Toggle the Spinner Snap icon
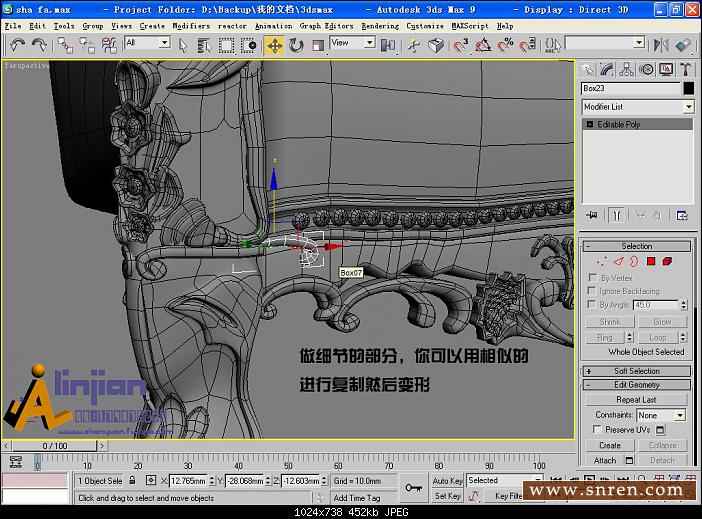Image resolution: width=702 pixels, height=519 pixels. pos(527,45)
